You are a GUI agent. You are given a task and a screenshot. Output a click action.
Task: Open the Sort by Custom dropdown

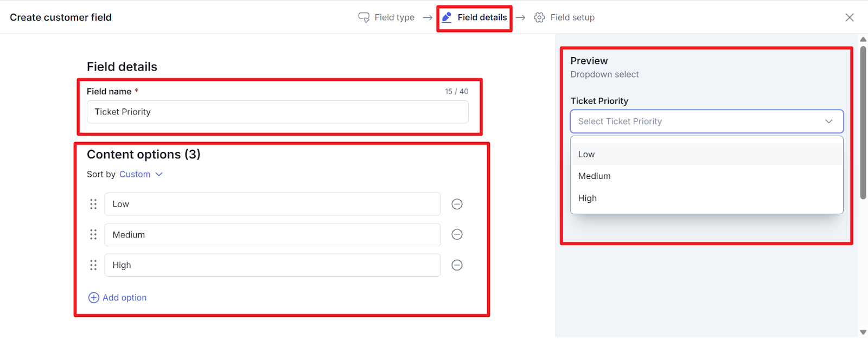point(141,174)
